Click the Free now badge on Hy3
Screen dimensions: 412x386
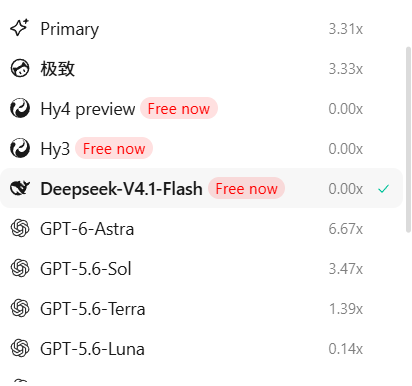pyautogui.click(x=114, y=148)
